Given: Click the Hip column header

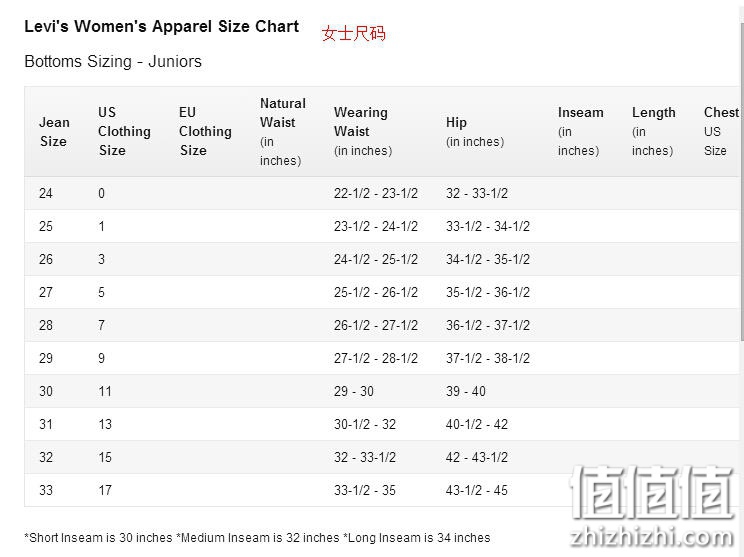Looking at the screenshot, I should point(474,132).
